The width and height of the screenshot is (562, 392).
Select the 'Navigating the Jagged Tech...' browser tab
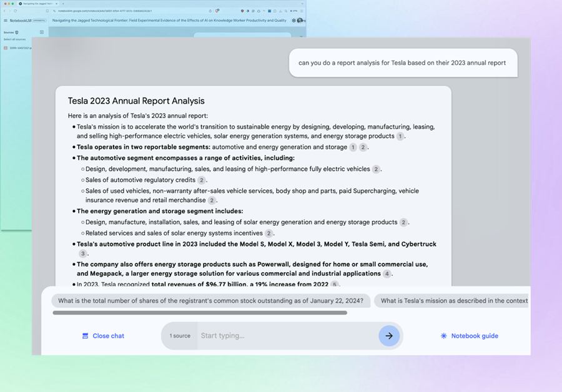(x=37, y=4)
